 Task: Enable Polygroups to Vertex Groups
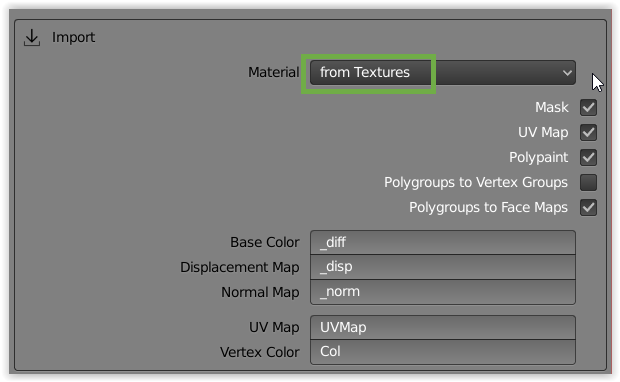pos(588,182)
